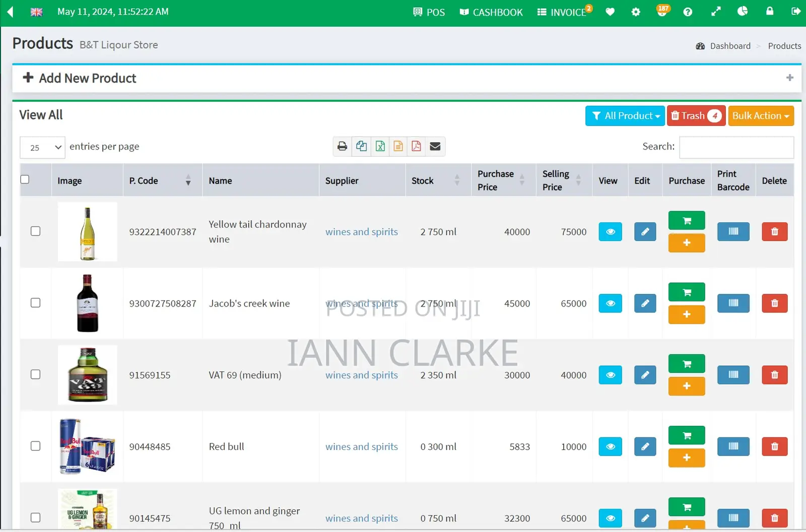Add Jacob's creek wine to purchase cart
Image resolution: width=806 pixels, height=532 pixels.
(x=687, y=292)
